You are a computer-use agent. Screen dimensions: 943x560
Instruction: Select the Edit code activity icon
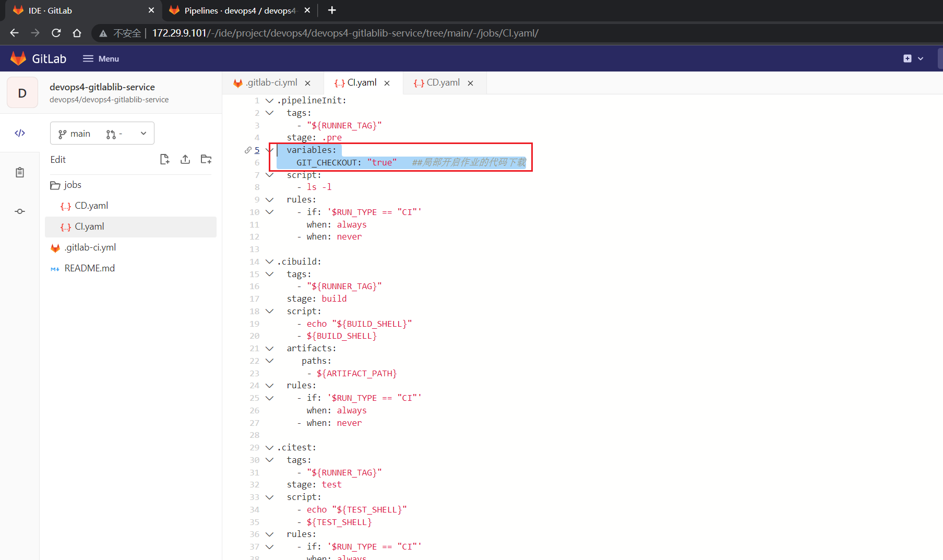tap(20, 133)
